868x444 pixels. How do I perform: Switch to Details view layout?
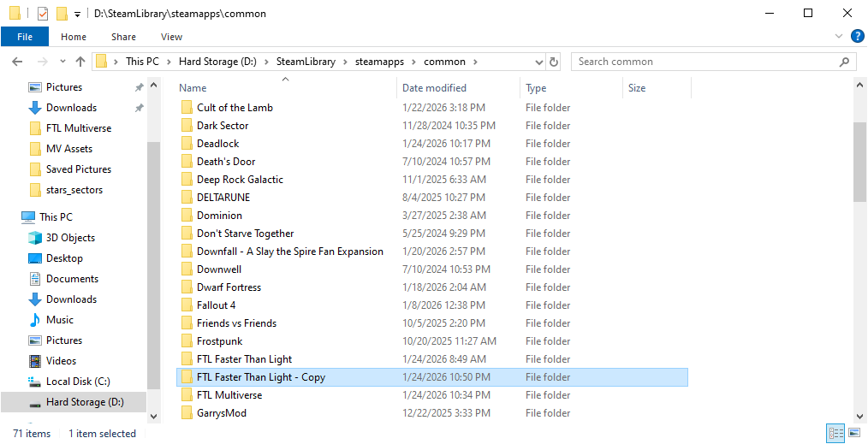click(x=835, y=433)
